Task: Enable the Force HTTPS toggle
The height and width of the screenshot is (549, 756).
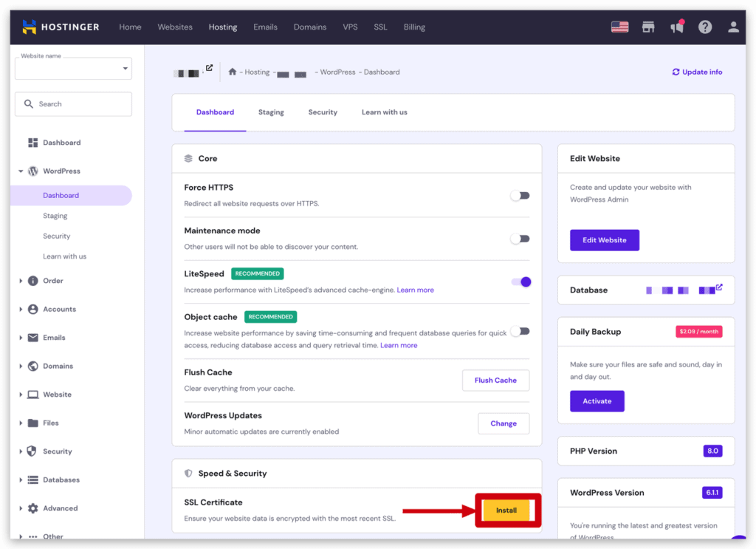Action: (520, 195)
